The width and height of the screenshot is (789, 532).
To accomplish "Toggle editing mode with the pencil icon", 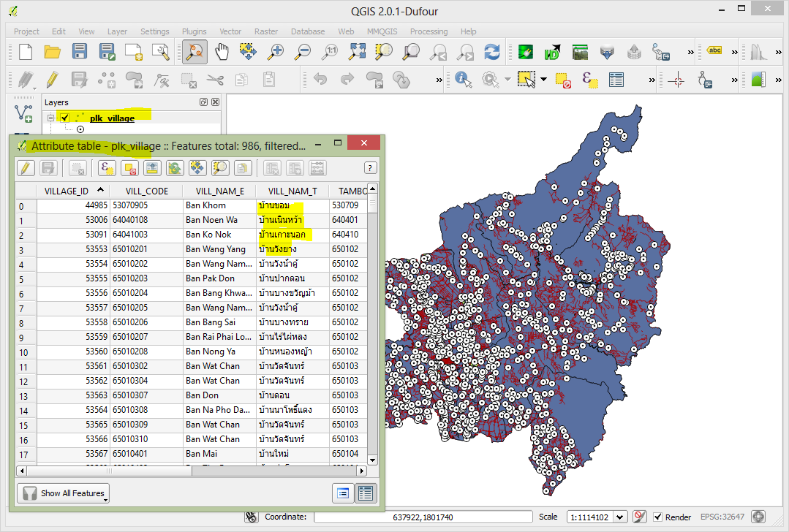I will [x=25, y=167].
